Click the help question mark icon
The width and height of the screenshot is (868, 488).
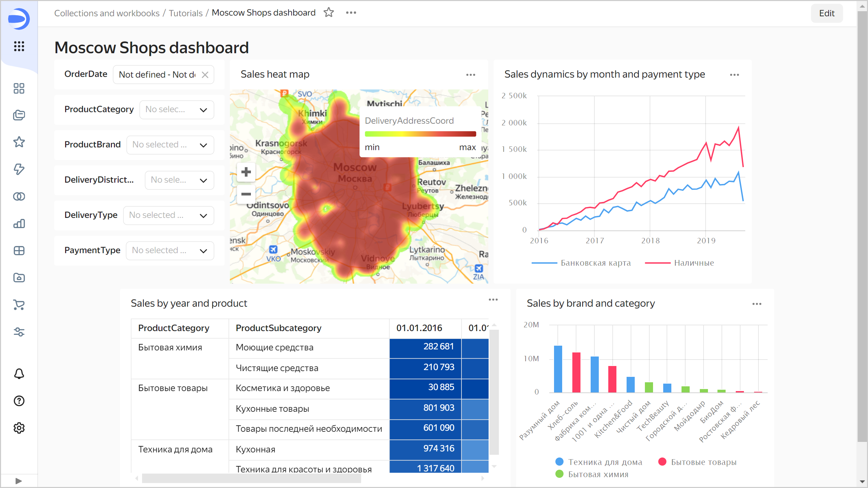pos(19,401)
